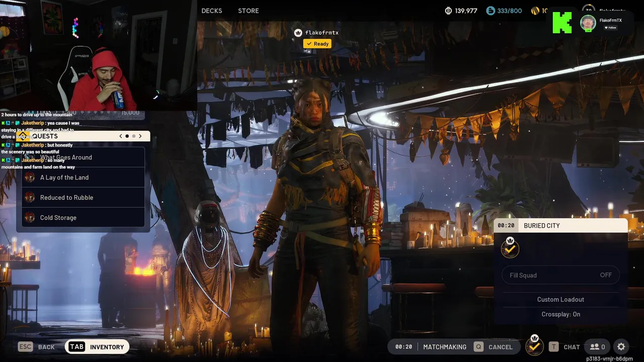Follow FlakoFrmTX via the Follow button
Screen dimensions: 644x362
(x=610, y=28)
